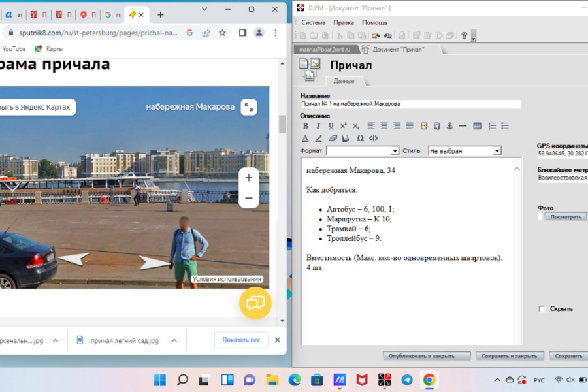This screenshot has height=392, width=588.
Task: Open Chrome's side panel
Action: (242, 33)
